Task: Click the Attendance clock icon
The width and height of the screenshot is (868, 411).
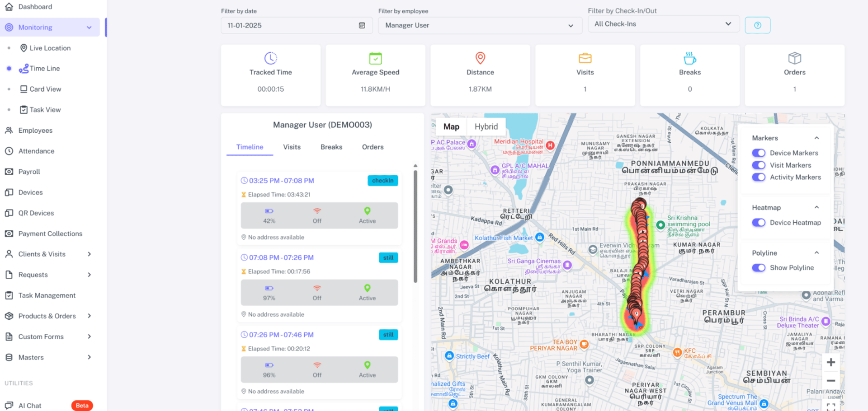Action: (x=9, y=151)
